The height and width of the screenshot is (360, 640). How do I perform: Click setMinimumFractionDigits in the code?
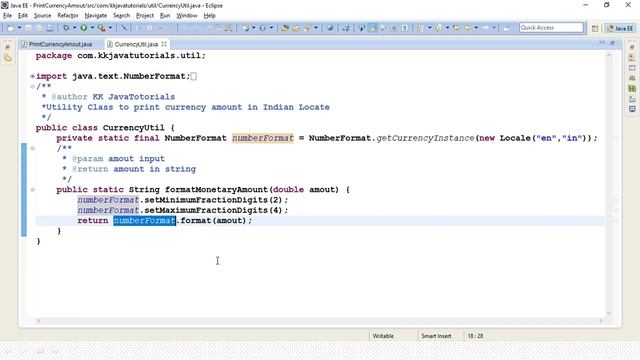pyautogui.click(x=206, y=200)
